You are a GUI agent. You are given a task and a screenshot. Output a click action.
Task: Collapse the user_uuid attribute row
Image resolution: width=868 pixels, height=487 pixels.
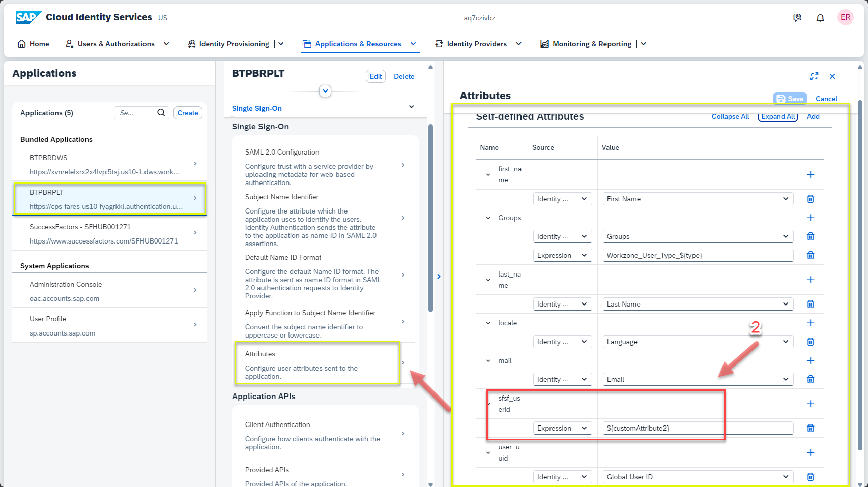[x=488, y=453]
